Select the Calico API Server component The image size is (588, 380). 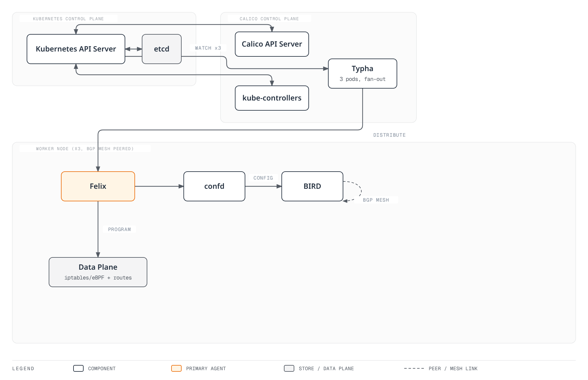[272, 44]
